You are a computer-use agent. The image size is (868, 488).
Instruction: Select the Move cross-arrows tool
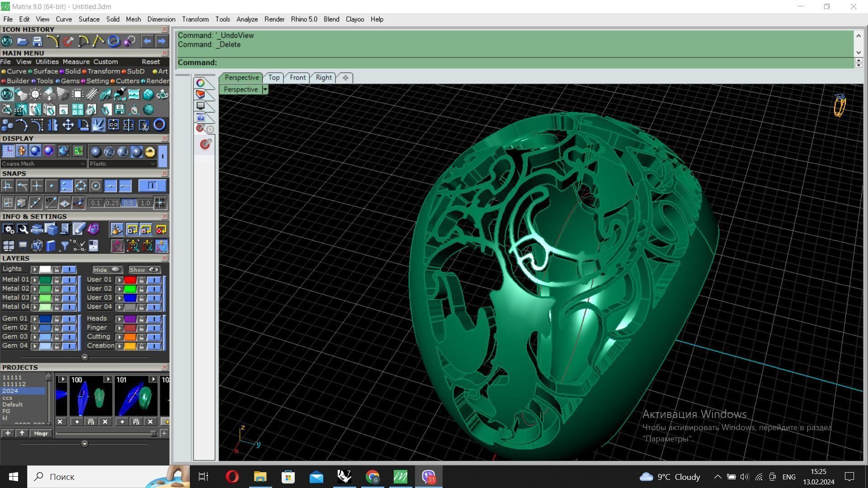(x=68, y=125)
